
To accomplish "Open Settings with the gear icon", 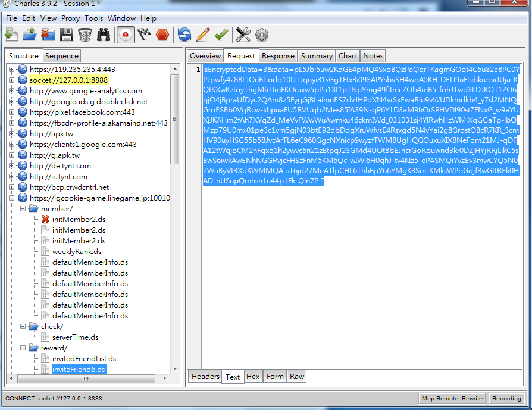I will coord(261,35).
